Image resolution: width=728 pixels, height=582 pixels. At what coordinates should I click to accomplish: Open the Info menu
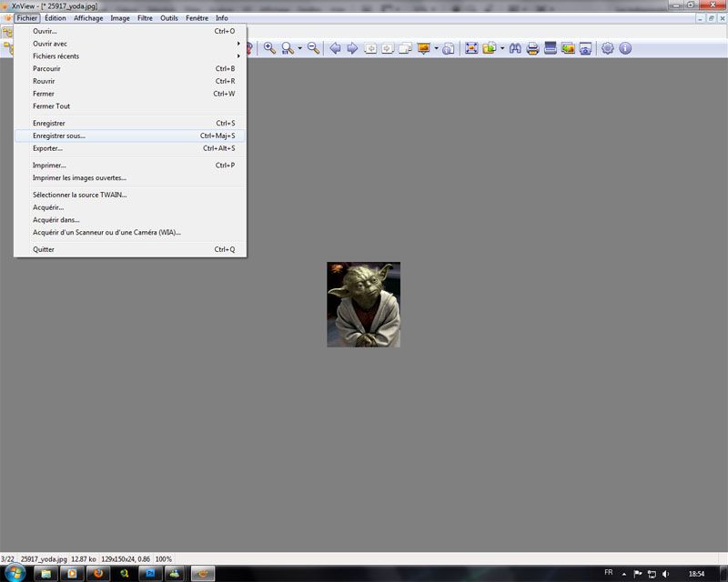click(x=221, y=18)
